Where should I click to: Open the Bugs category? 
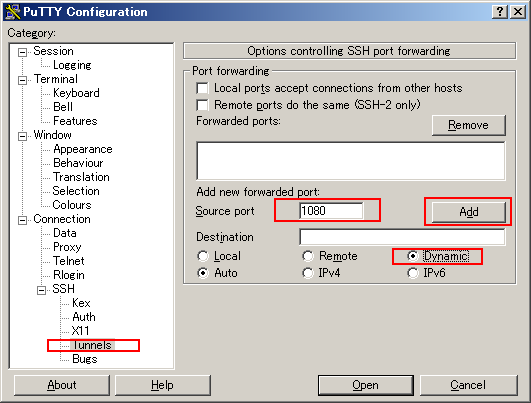coord(85,359)
